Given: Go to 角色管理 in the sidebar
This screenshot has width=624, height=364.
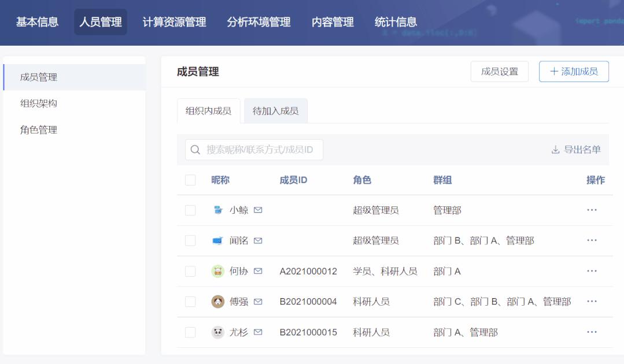Looking at the screenshot, I should pos(39,130).
